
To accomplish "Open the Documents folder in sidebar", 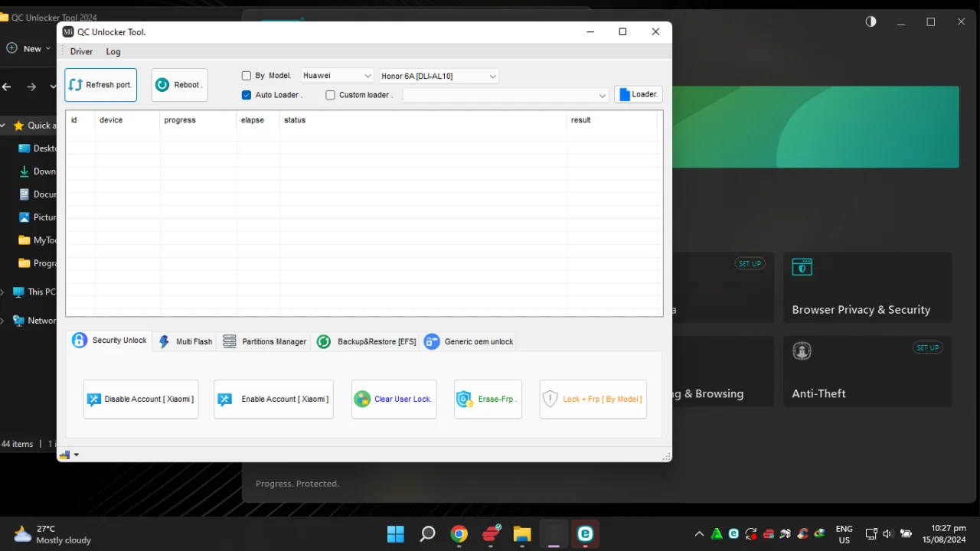I will click(x=37, y=194).
